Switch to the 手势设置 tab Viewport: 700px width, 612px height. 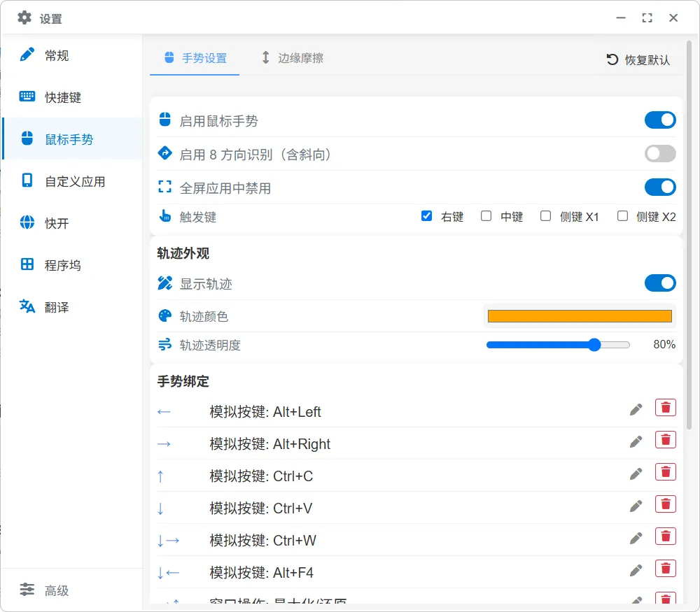pyautogui.click(x=195, y=58)
